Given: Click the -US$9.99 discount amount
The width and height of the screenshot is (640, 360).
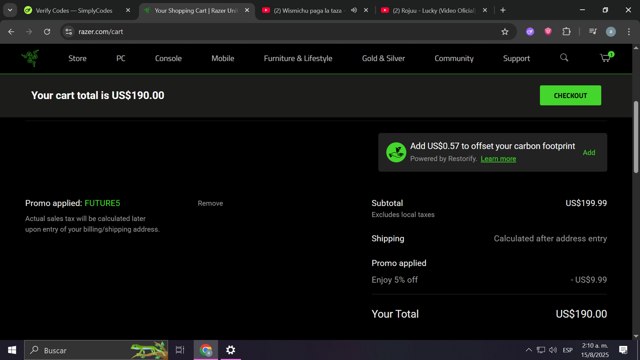Looking at the screenshot, I should 589,280.
